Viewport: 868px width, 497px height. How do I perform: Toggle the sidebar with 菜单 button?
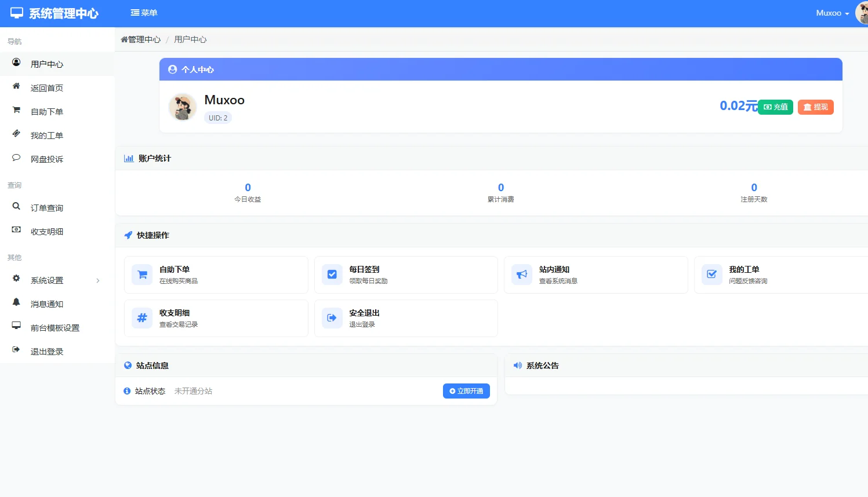(x=144, y=13)
